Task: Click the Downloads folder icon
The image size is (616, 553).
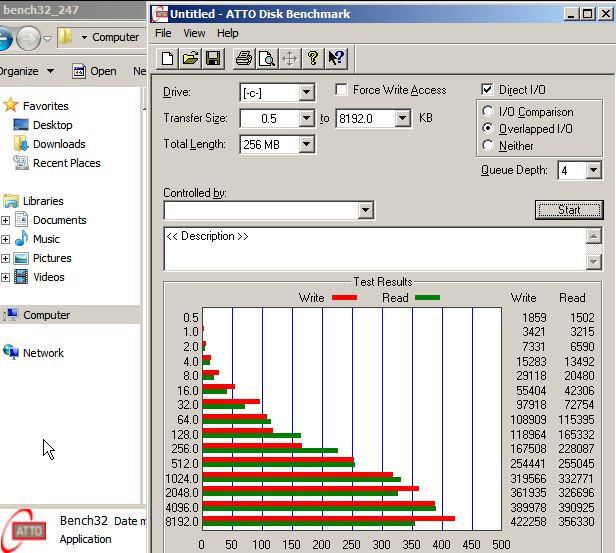Action: [x=21, y=143]
